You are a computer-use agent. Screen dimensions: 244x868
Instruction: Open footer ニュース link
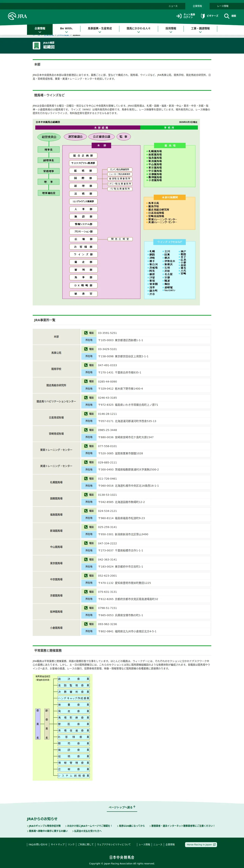pos(158,844)
